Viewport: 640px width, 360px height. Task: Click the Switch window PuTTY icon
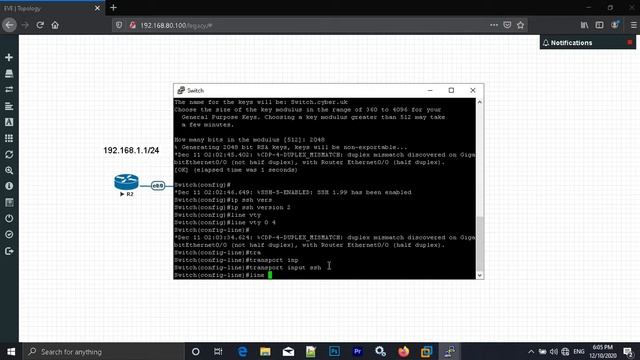pyautogui.click(x=181, y=90)
